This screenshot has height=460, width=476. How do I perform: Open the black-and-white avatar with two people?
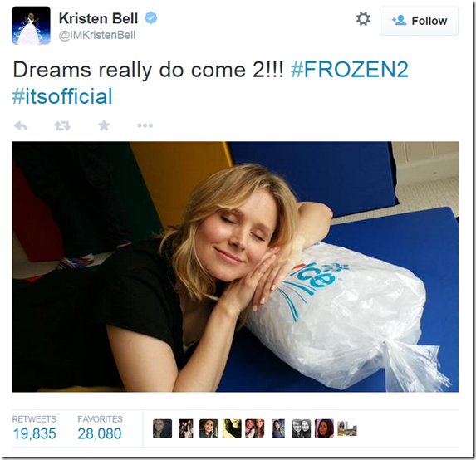pos(302,428)
